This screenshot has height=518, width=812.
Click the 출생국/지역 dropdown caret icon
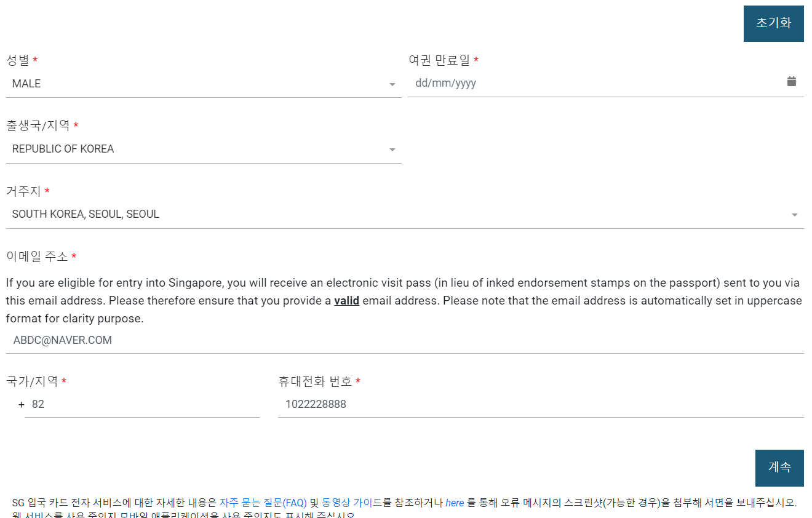click(393, 149)
